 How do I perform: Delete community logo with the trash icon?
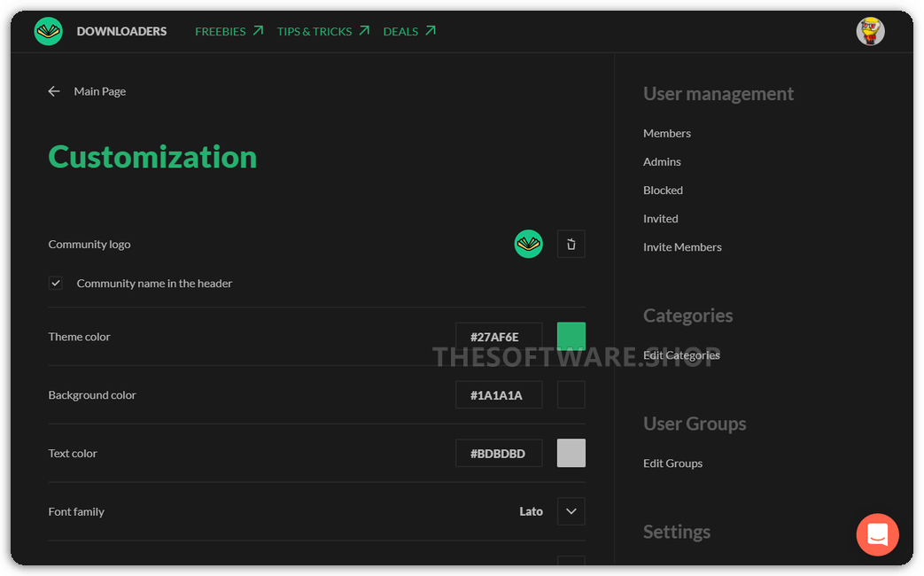(571, 245)
